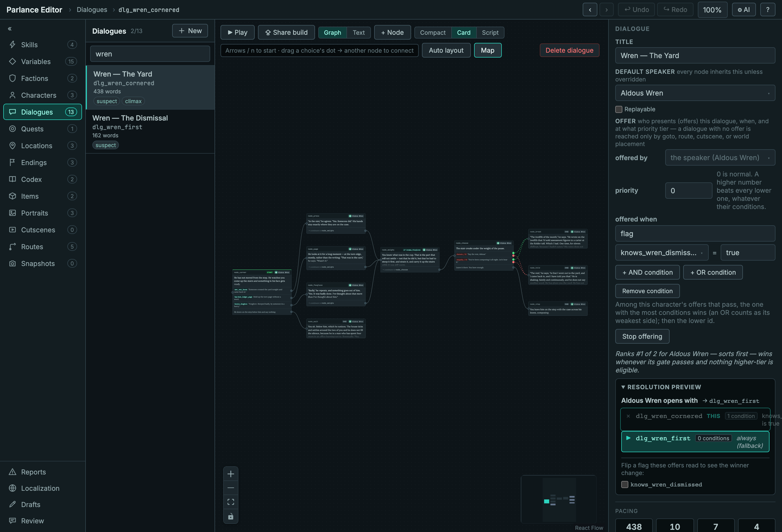Open the knows_wren_dismiss flag name dropdown
782x532 pixels.
(x=661, y=252)
